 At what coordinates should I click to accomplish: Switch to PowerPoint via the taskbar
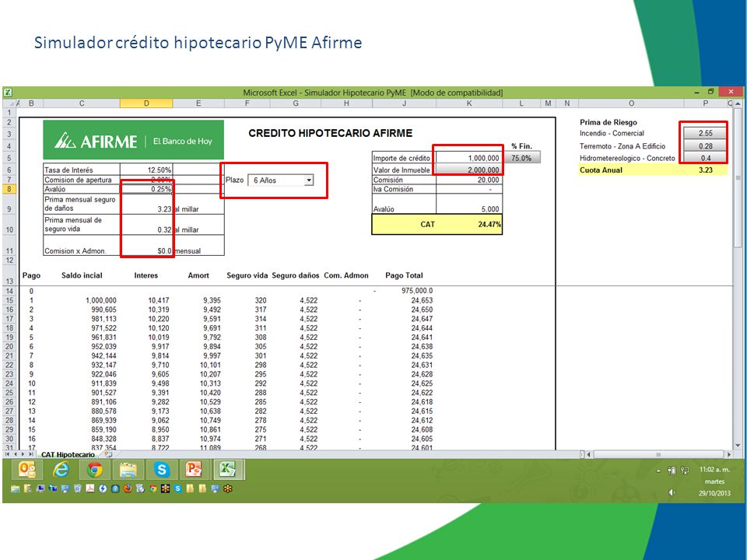[x=194, y=470]
